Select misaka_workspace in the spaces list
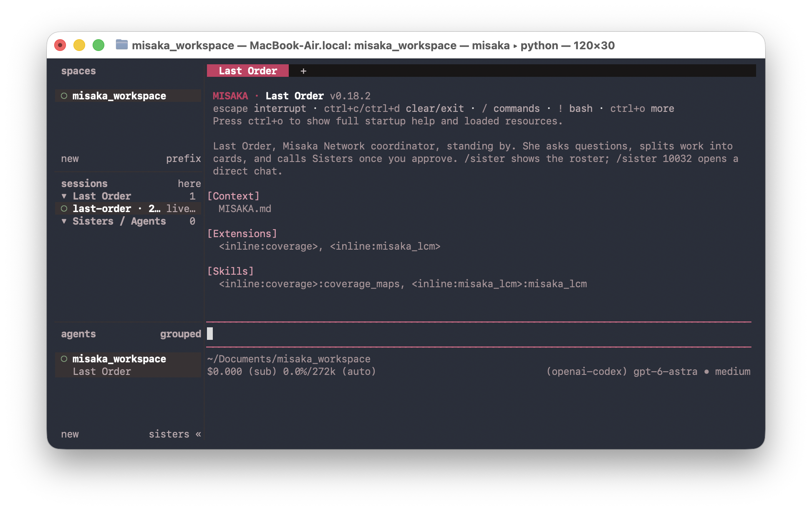812x511 pixels. pyautogui.click(x=128, y=96)
